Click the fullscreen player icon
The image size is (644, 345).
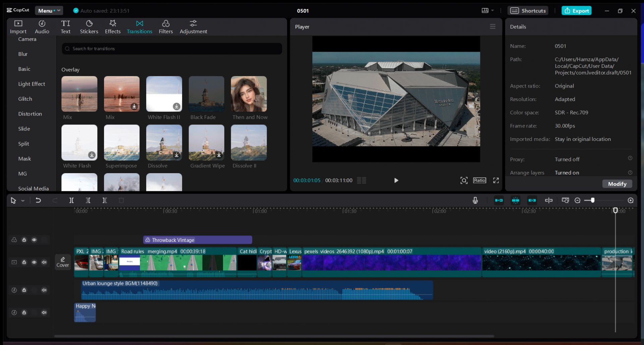coord(496,181)
